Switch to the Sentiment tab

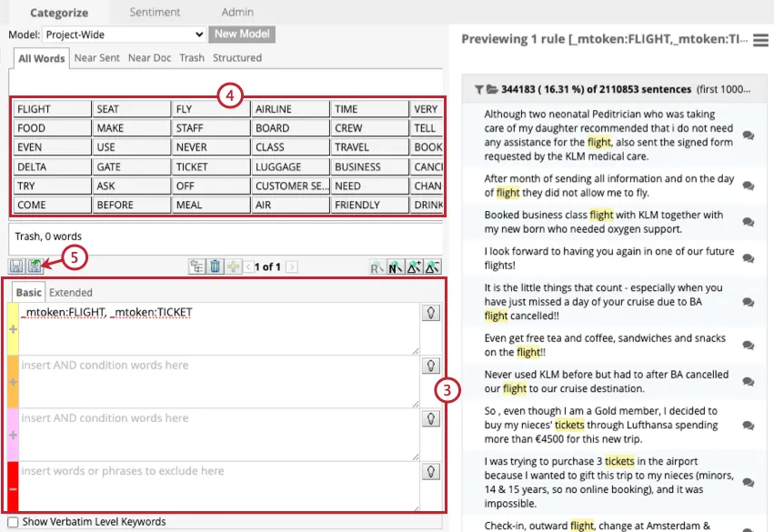pyautogui.click(x=155, y=13)
